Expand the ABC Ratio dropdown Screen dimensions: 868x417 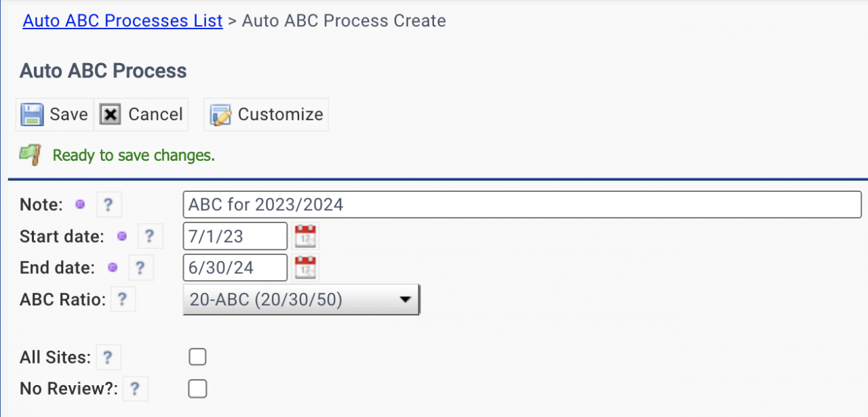pyautogui.click(x=302, y=299)
